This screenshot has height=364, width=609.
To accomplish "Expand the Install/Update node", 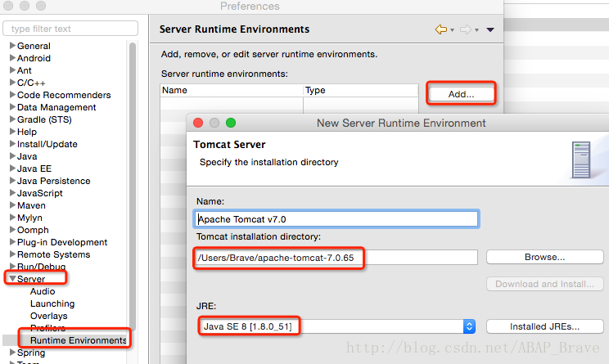I will [x=12, y=144].
